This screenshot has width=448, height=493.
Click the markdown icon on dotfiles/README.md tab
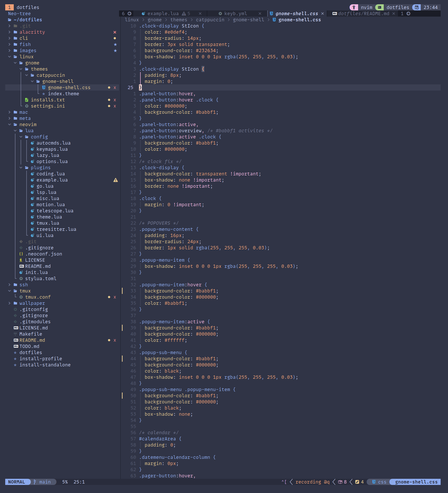click(x=335, y=14)
